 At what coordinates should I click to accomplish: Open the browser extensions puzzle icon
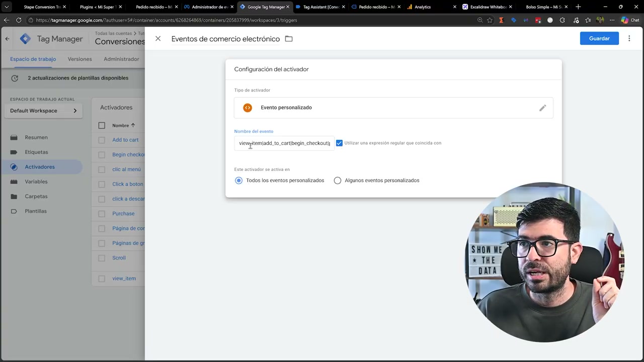pyautogui.click(x=562, y=20)
